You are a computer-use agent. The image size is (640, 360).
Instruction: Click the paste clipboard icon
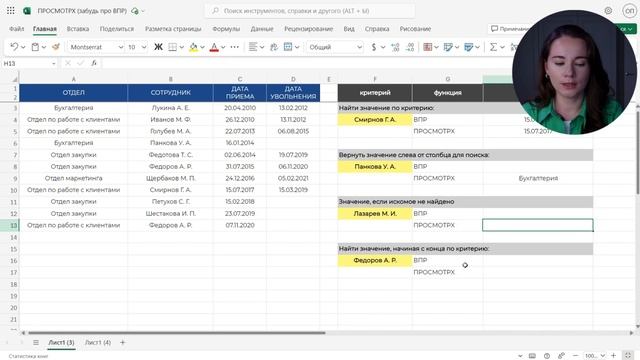click(36, 47)
